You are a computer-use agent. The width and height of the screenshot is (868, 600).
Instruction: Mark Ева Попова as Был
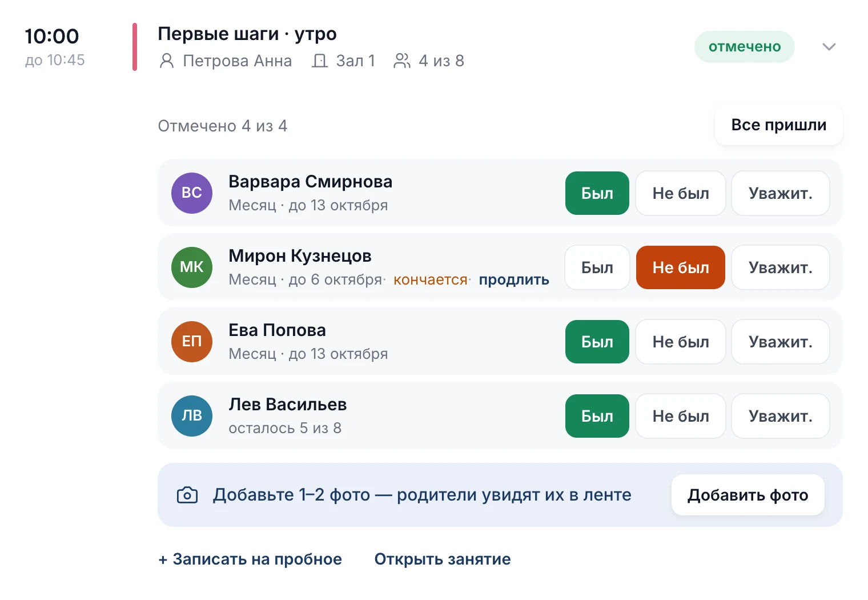(x=597, y=342)
